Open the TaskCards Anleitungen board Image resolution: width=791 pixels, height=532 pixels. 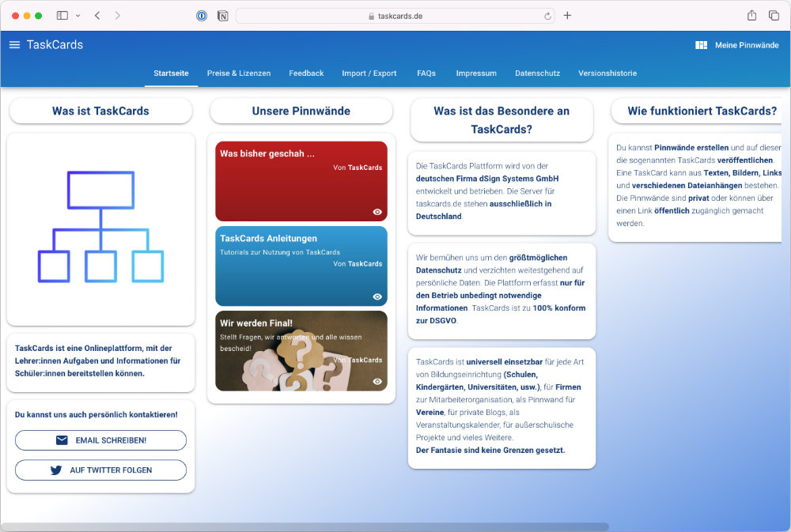301,266
